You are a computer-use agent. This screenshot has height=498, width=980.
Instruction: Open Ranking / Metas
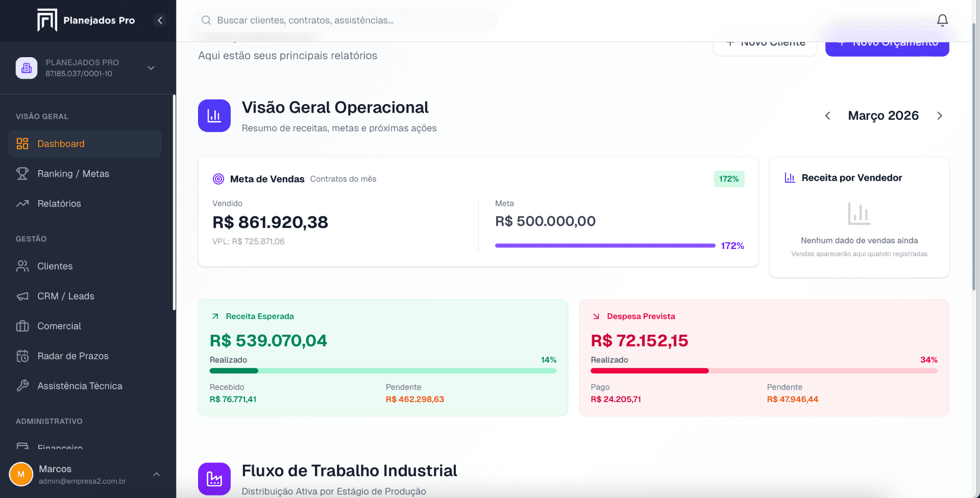tap(85, 173)
